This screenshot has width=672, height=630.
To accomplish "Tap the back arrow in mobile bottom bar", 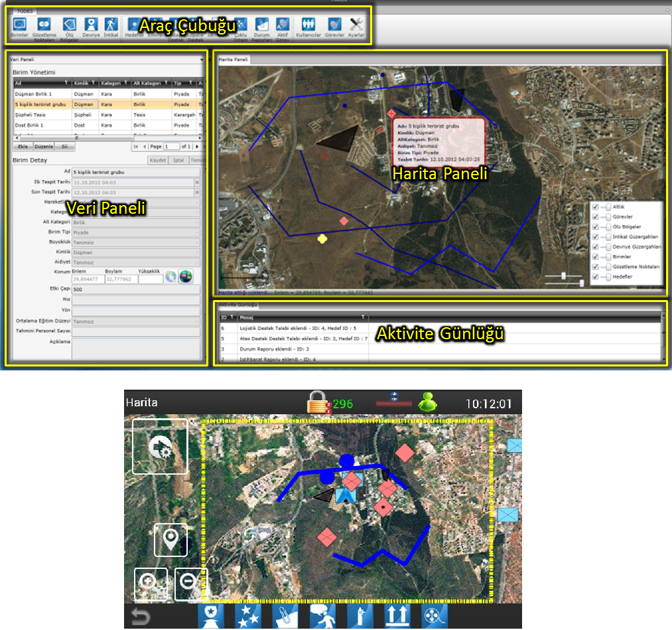I will click(140, 617).
